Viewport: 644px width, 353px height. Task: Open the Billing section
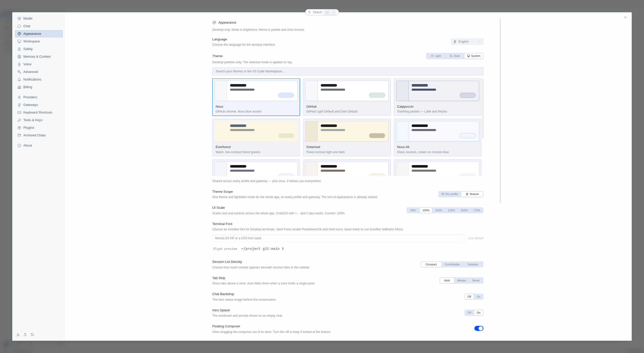click(39, 87)
